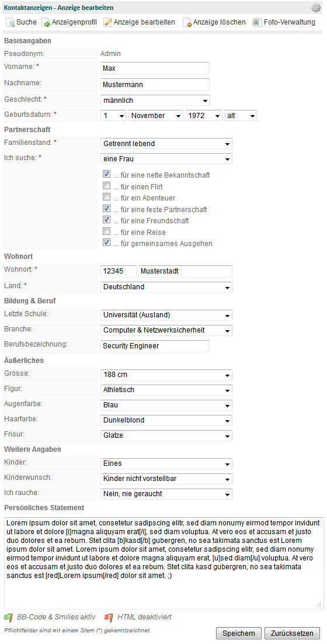This screenshot has height=644, width=327.
Task: Expand the Familienstand dropdown
Action: pyautogui.click(x=166, y=144)
